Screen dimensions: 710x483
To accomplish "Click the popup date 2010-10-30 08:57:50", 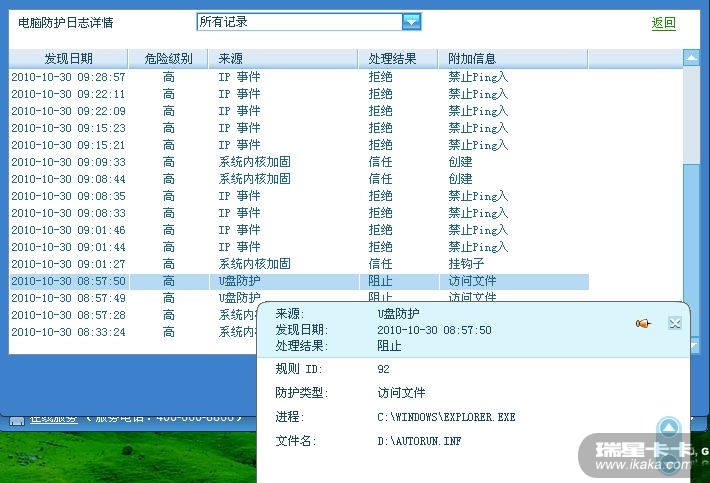I will [434, 330].
